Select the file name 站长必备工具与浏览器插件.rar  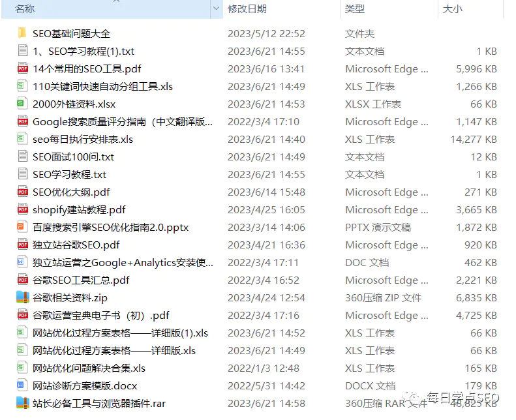(99, 404)
